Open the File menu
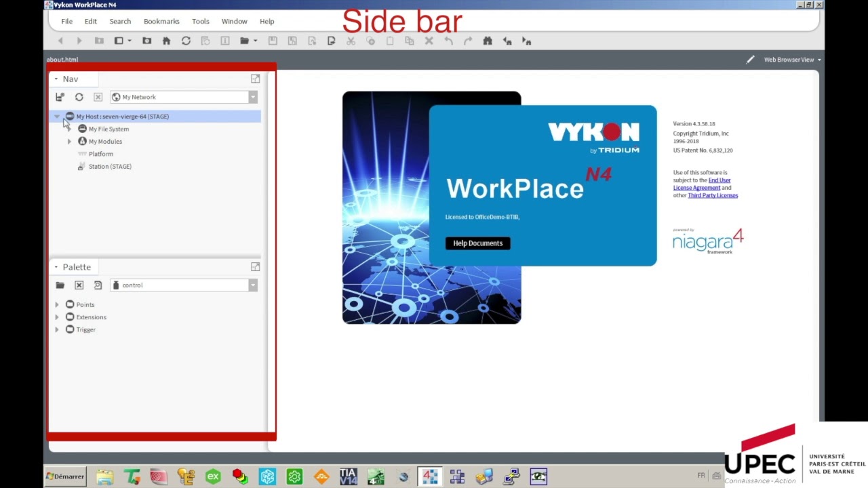868x488 pixels. click(67, 22)
